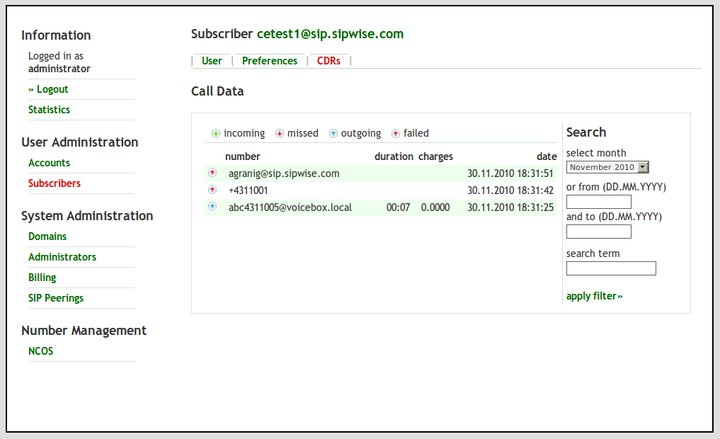Click the missed call legend icon
Screen dimensions: 720x439
[x=279, y=133]
